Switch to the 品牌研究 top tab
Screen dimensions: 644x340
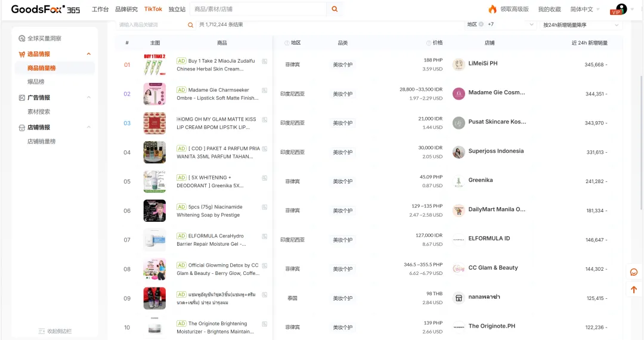coord(126,9)
